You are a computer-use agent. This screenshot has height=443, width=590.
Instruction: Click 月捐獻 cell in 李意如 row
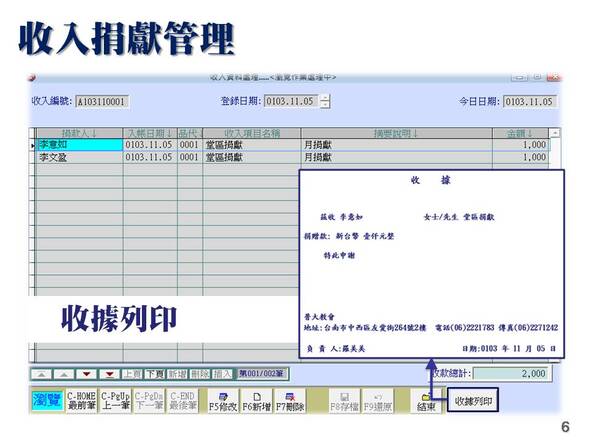397,145
